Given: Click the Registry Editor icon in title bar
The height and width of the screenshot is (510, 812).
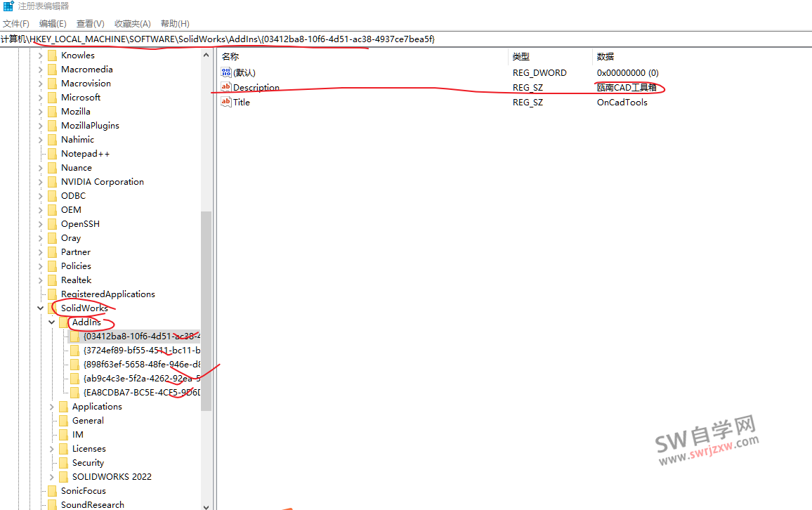Looking at the screenshot, I should [8, 6].
